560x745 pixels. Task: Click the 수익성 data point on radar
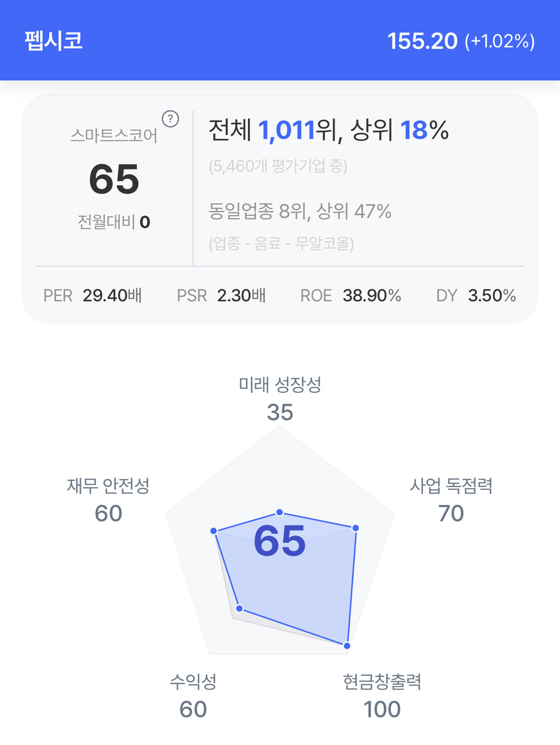239,609
